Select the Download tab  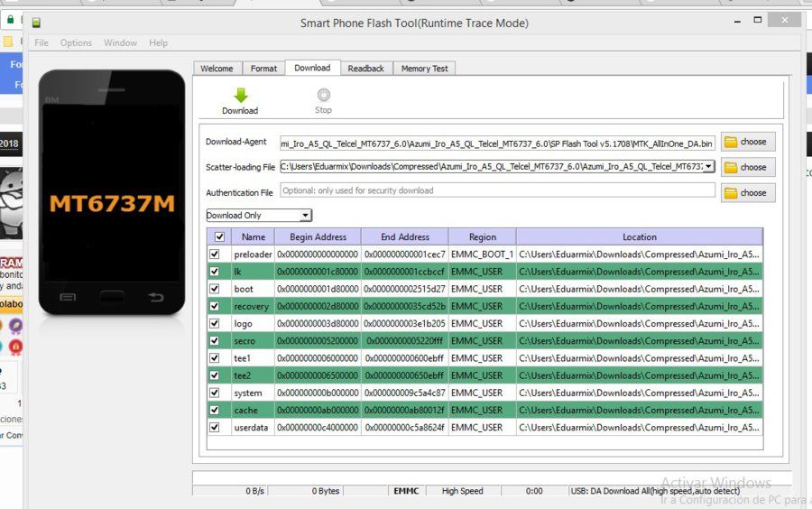[312, 68]
